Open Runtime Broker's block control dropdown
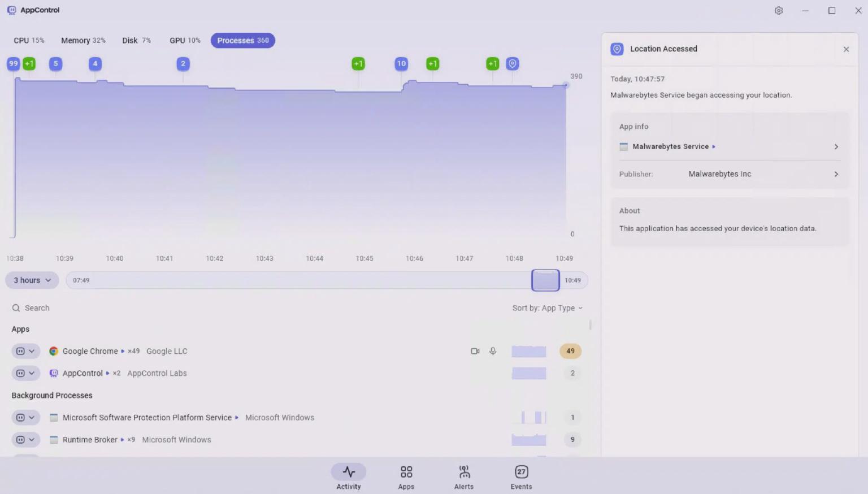 click(25, 440)
